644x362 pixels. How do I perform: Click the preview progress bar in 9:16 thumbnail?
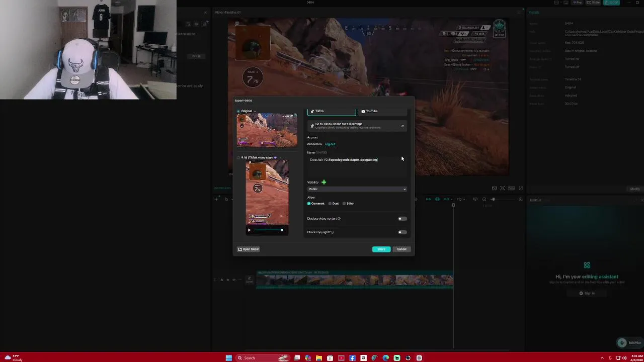click(x=268, y=230)
